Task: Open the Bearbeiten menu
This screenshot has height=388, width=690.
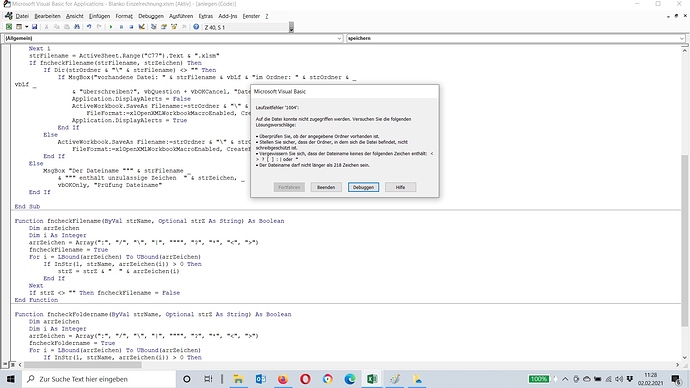Action: (x=47, y=16)
